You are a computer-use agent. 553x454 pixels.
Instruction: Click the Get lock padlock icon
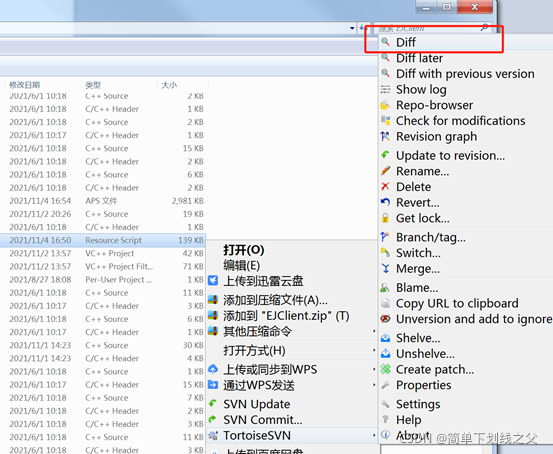385,218
